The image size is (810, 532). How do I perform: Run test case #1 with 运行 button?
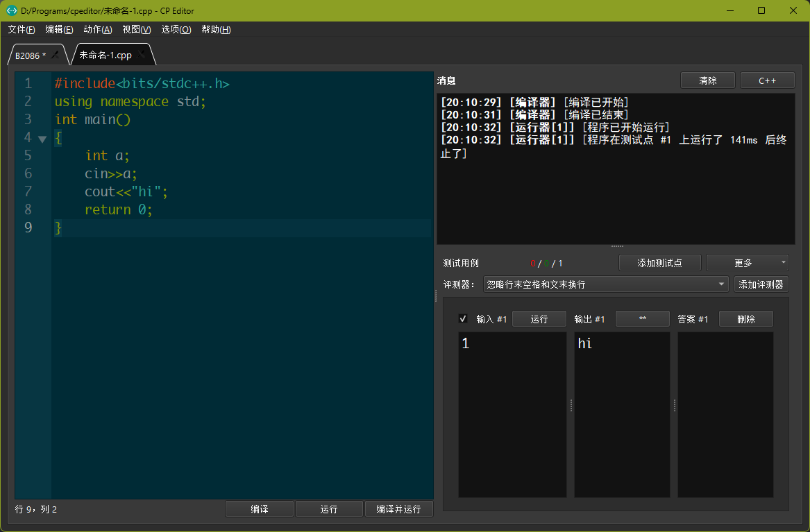click(539, 319)
